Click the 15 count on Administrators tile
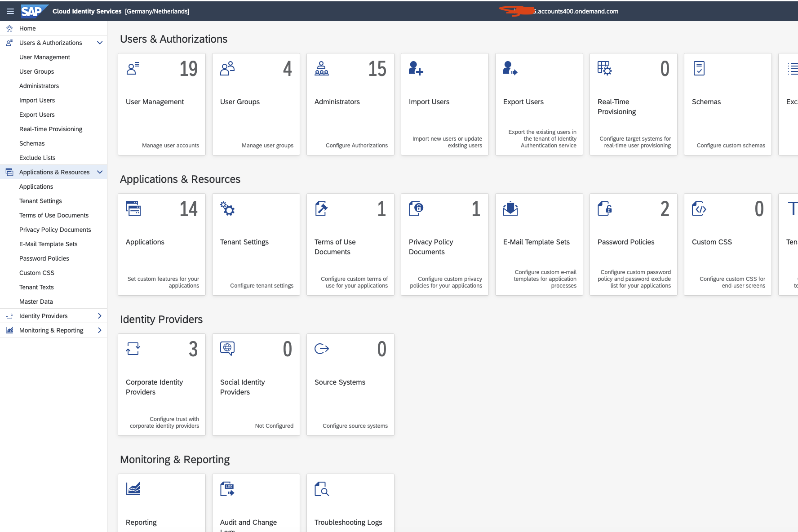This screenshot has width=798, height=532. pyautogui.click(x=377, y=69)
